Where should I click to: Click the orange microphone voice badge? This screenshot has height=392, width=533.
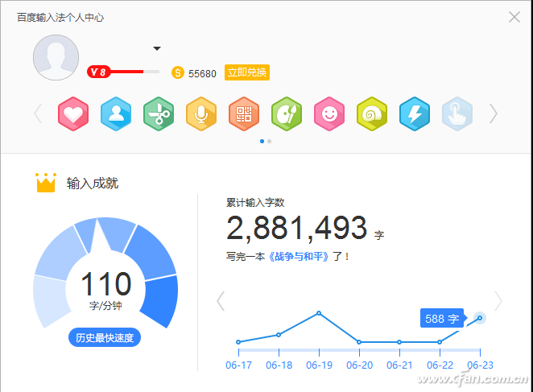point(201,113)
